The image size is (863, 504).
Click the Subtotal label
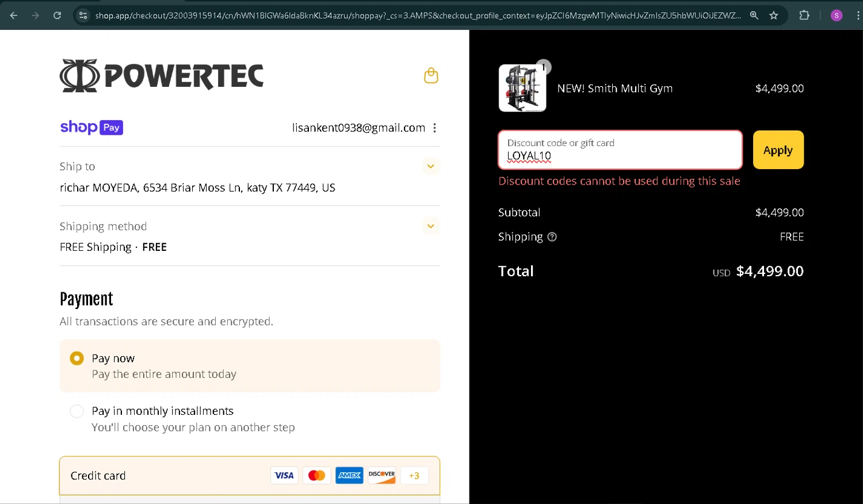pos(519,212)
